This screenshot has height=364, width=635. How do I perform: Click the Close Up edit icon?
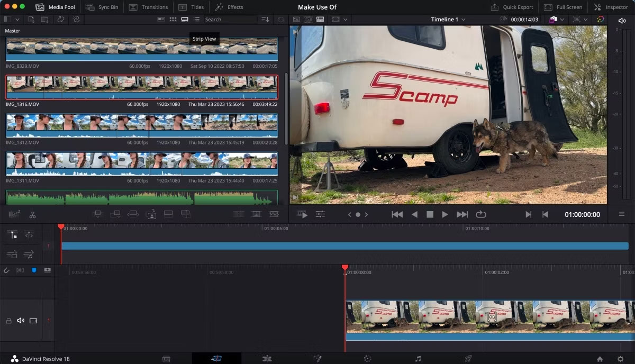click(x=150, y=214)
